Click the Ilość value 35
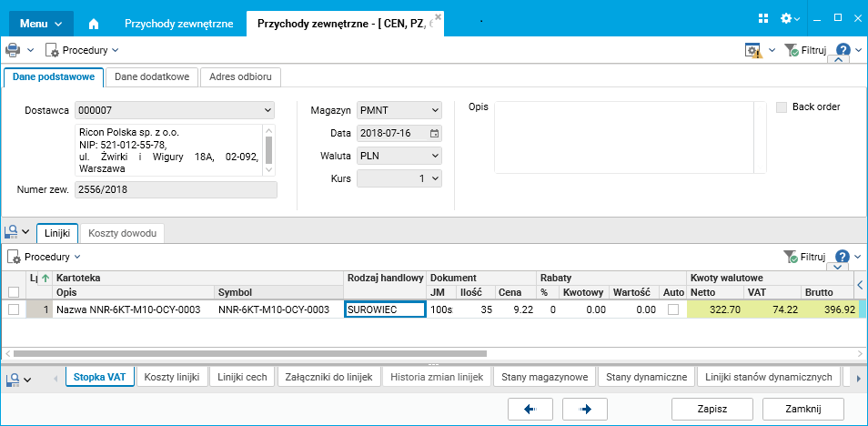The width and height of the screenshot is (868, 426). point(476,309)
